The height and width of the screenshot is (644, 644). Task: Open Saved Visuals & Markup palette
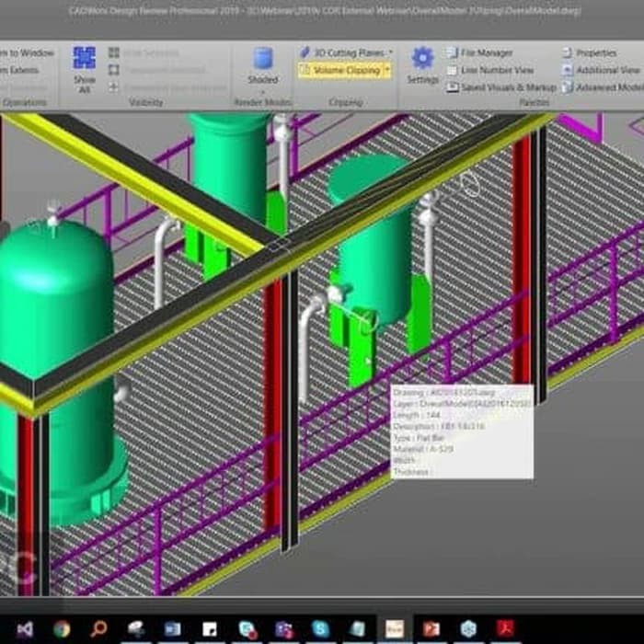(501, 87)
